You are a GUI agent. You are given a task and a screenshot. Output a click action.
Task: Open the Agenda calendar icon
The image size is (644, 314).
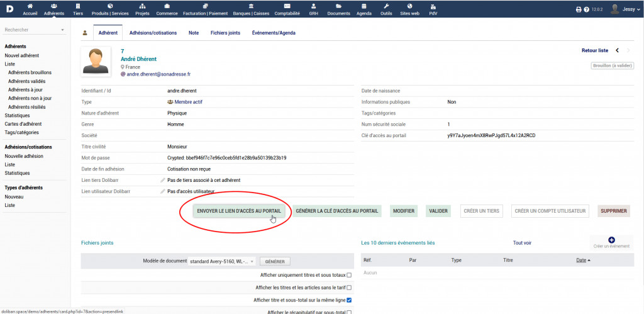click(364, 6)
